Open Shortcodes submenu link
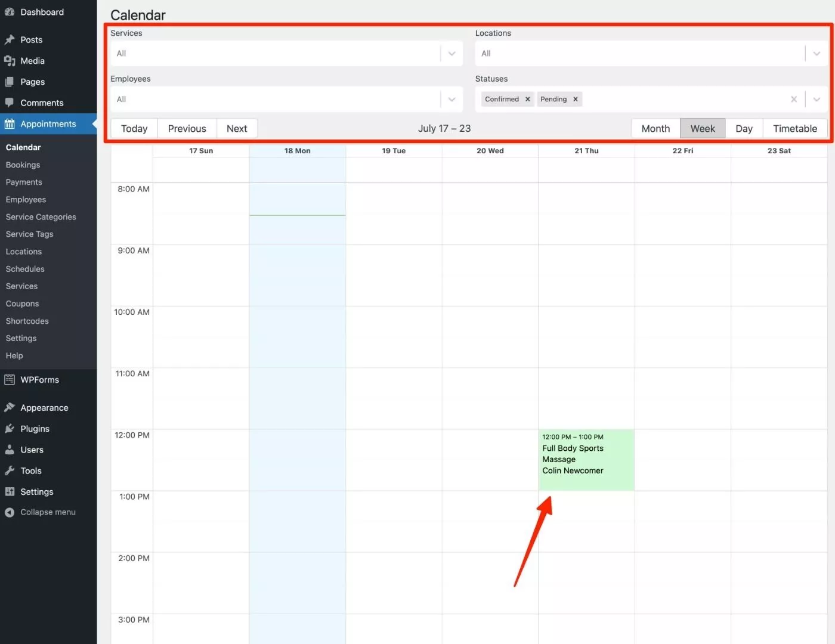The height and width of the screenshot is (644, 835). click(x=27, y=321)
